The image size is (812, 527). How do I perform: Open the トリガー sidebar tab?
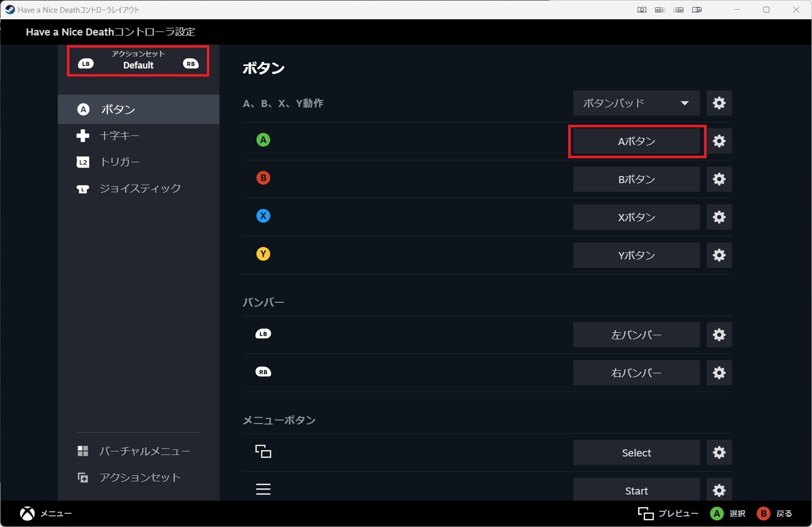coord(138,162)
